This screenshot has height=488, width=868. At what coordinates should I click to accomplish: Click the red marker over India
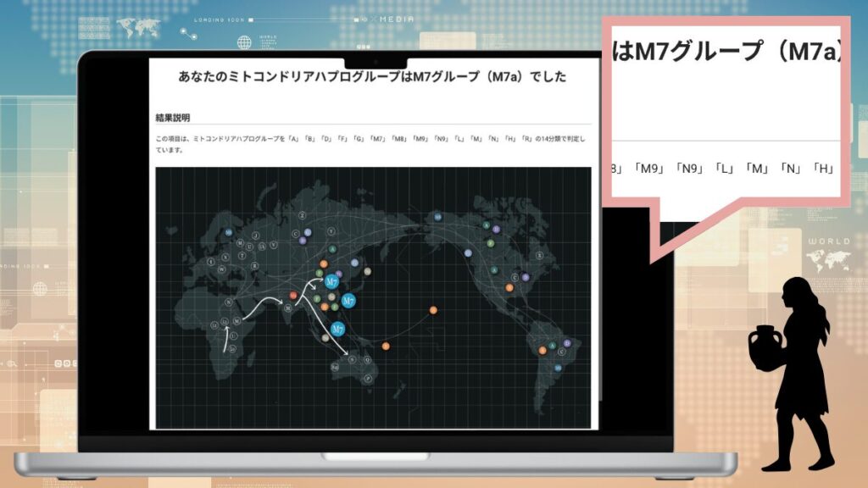tap(293, 296)
